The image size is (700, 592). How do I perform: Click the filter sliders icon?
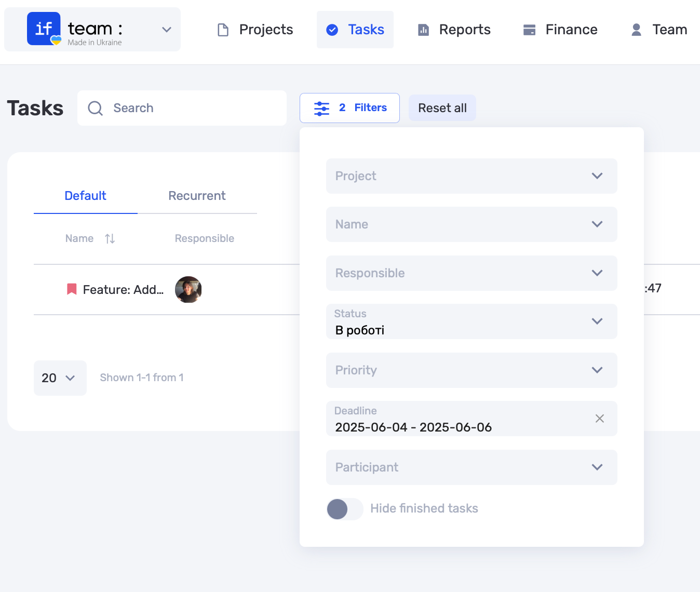pos(321,109)
